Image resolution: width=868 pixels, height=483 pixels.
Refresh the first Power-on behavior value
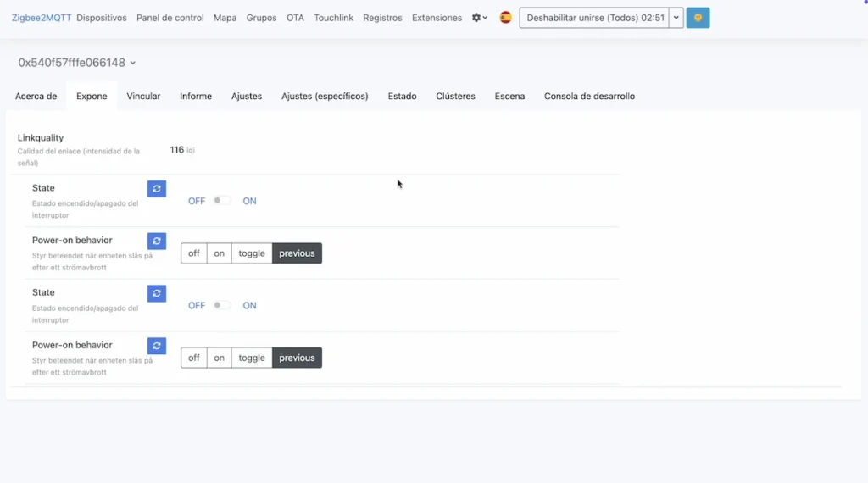pyautogui.click(x=157, y=241)
